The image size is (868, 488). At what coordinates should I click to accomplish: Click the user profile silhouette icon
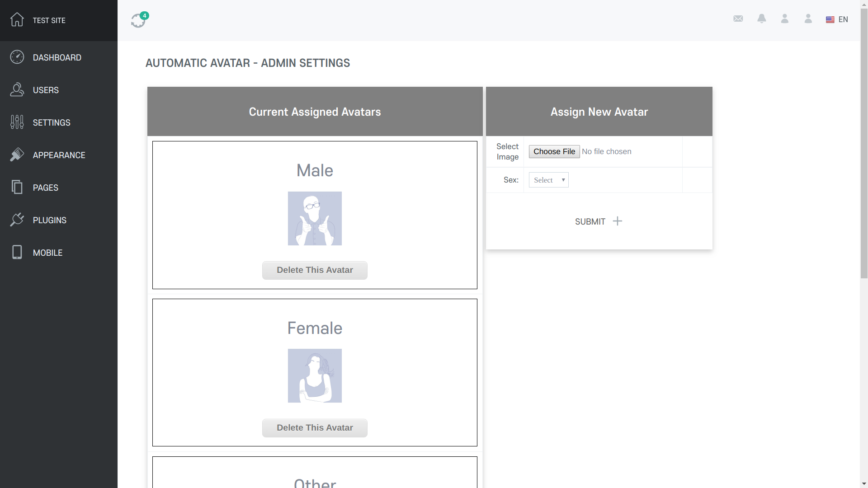(x=784, y=19)
